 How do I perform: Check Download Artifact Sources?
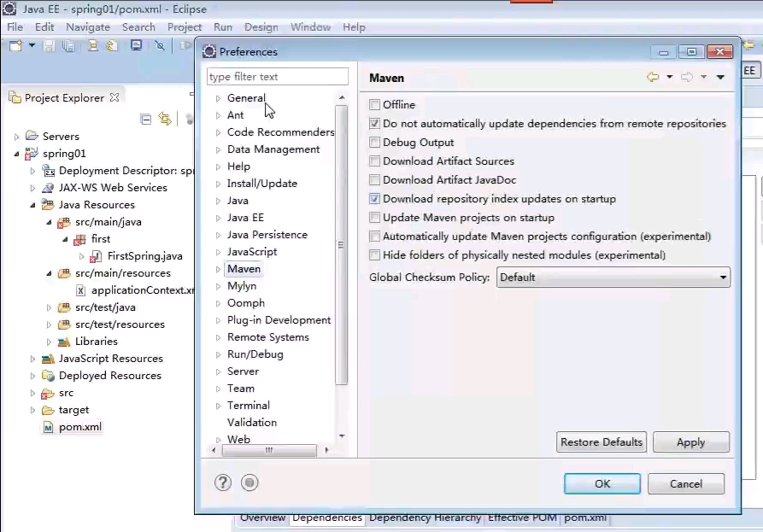coord(374,161)
